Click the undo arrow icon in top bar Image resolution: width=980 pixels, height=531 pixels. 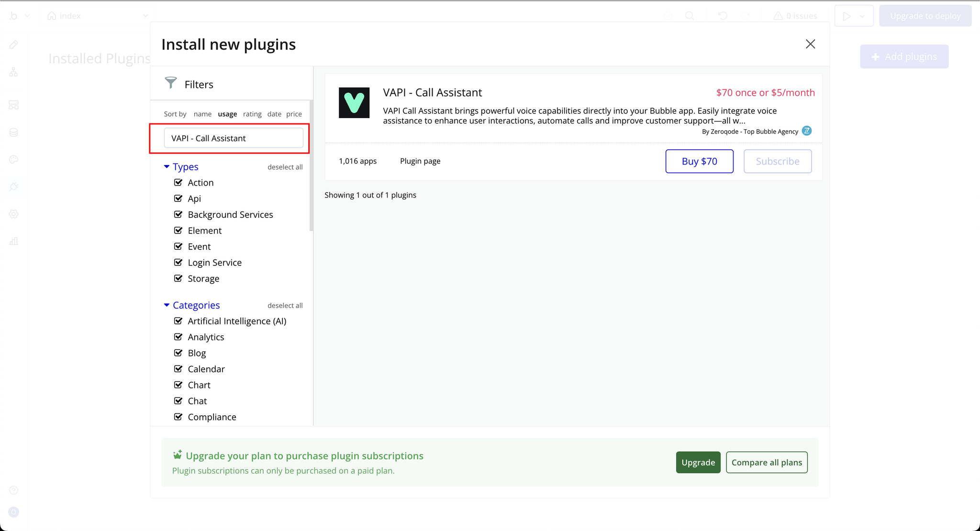[723, 16]
